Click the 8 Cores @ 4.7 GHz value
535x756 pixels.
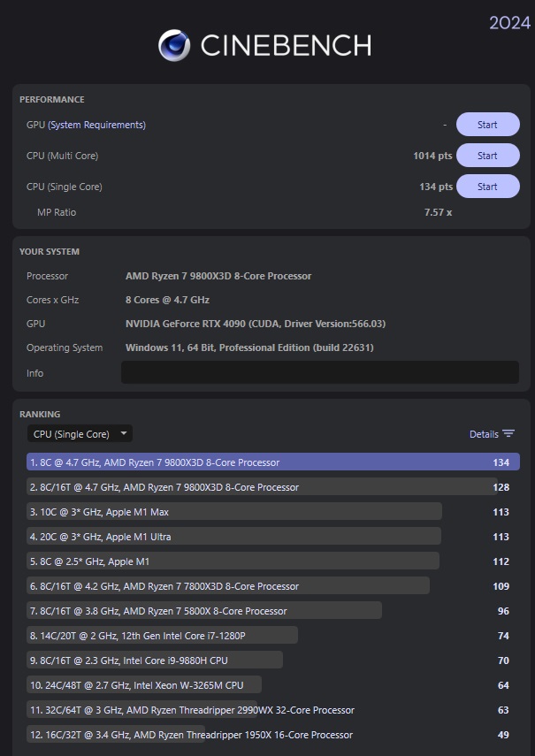(167, 300)
